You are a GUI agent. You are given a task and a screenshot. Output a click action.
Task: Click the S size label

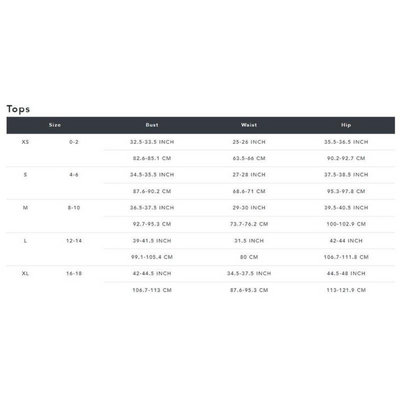coord(25,175)
